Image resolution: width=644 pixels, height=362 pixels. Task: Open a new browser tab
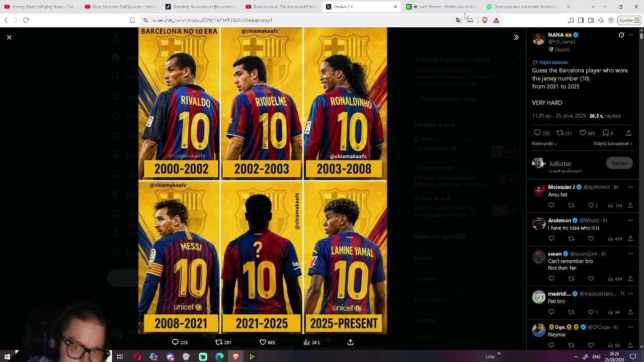point(569,7)
